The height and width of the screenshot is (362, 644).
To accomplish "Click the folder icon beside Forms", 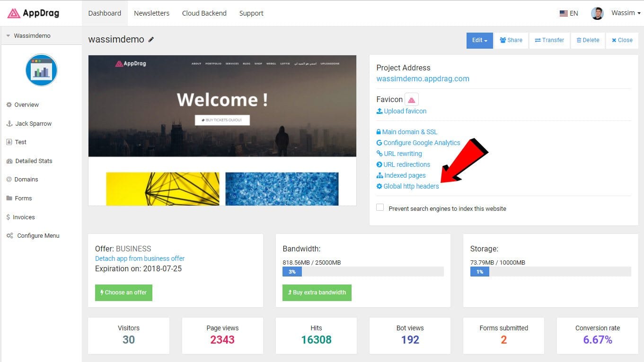I will click(9, 198).
